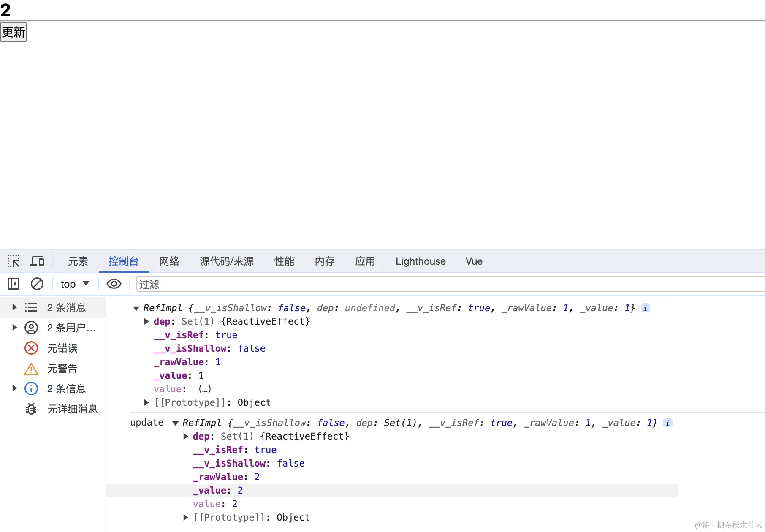This screenshot has width=765, height=532.
Task: Open the 元素 tab
Action: click(78, 261)
